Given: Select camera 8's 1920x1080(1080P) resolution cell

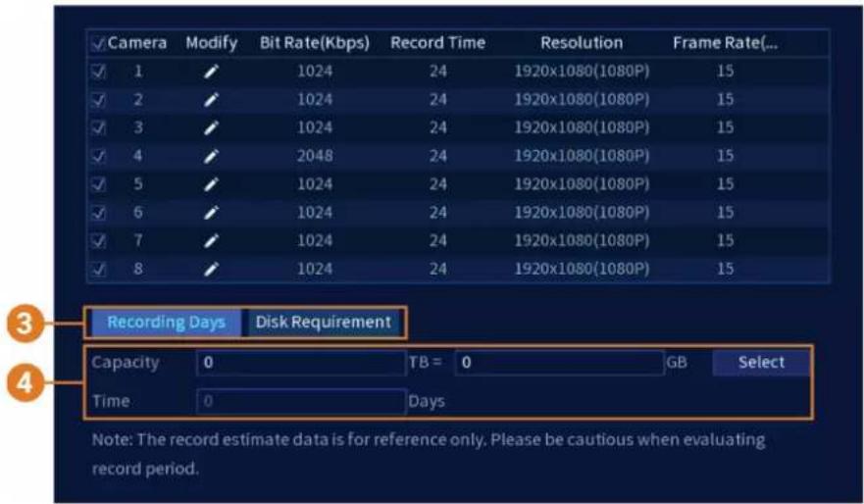Looking at the screenshot, I should (582, 269).
